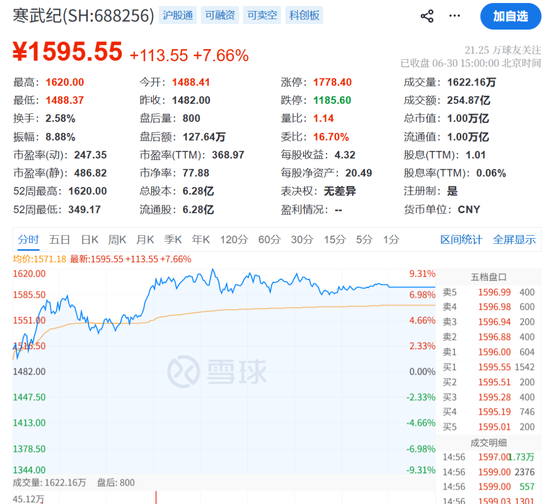Select the 可融资 tag
This screenshot has height=504, width=550.
220,15
